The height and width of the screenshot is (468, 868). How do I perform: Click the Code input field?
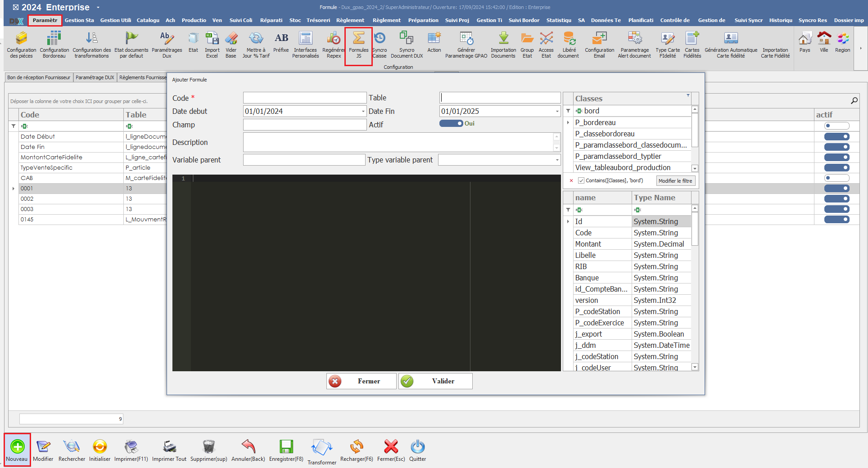click(x=305, y=98)
